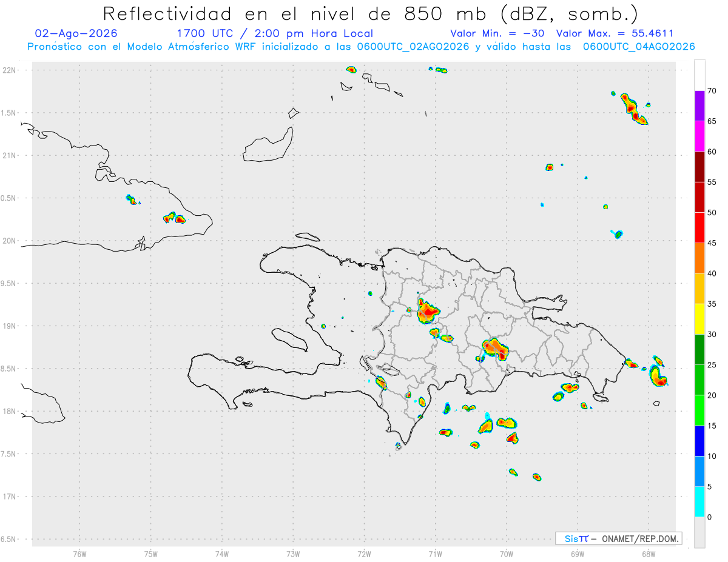Select the '18N' latitude label
This screenshot has width=728, height=562.
[10, 412]
